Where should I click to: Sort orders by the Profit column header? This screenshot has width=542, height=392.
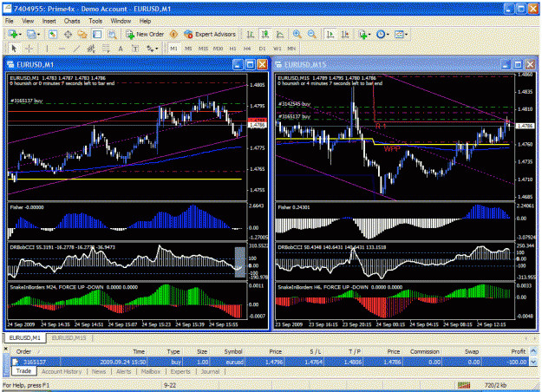[518, 351]
